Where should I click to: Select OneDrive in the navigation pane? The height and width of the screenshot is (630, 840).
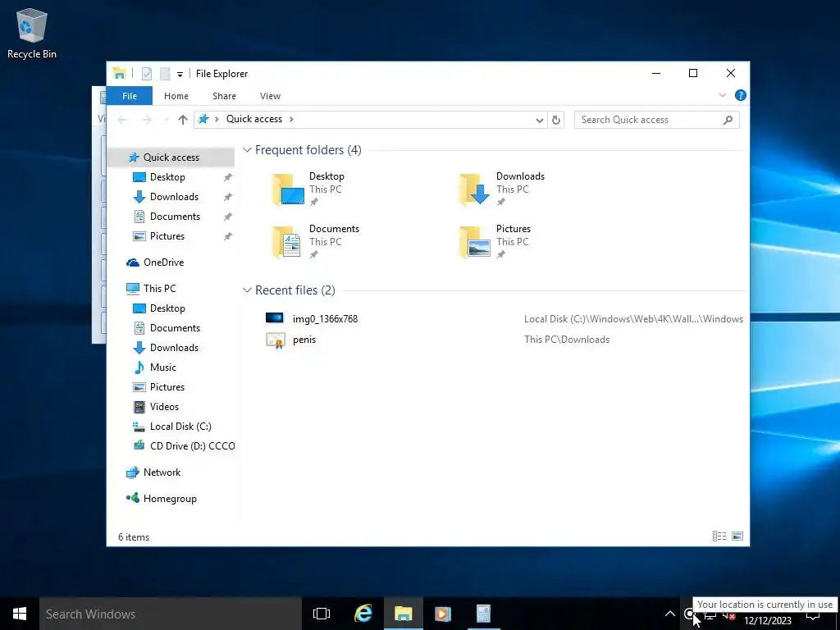coord(163,262)
